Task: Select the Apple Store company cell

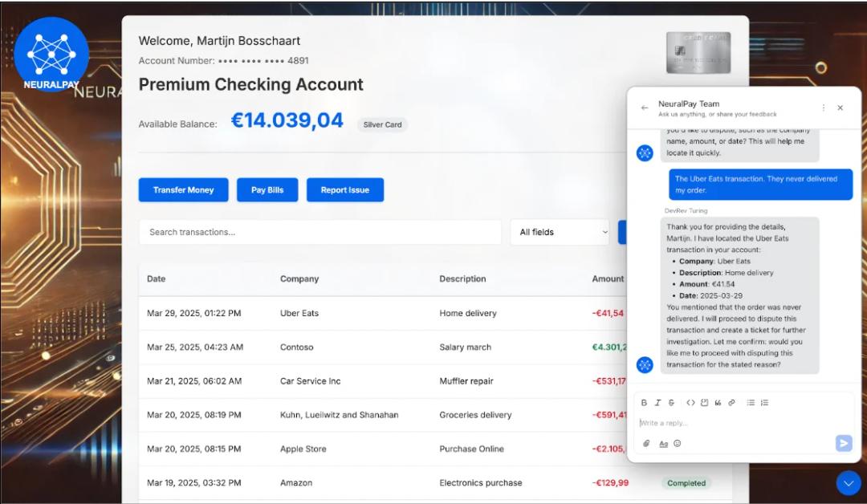Action: click(303, 449)
